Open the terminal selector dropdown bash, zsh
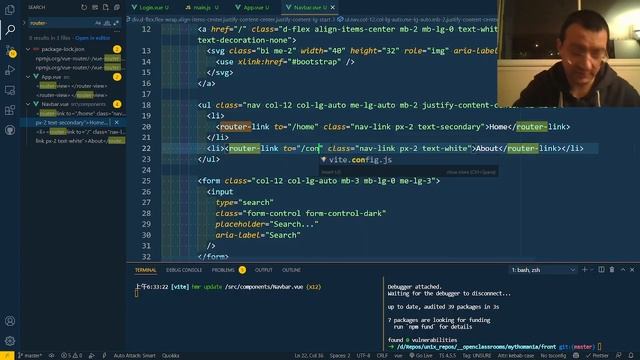This screenshot has width=640, height=360. point(543,270)
